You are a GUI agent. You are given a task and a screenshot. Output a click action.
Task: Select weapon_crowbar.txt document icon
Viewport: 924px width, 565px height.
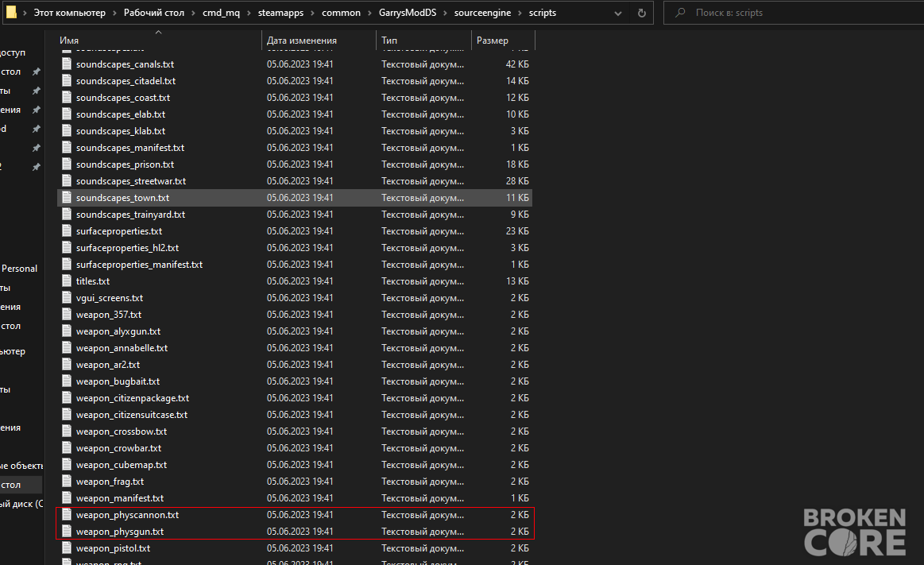coord(67,447)
